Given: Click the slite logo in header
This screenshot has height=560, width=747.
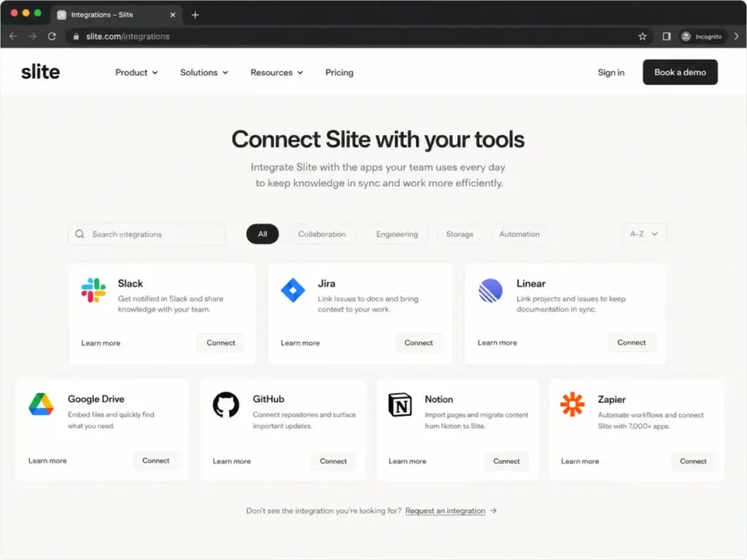Looking at the screenshot, I should 41,72.
